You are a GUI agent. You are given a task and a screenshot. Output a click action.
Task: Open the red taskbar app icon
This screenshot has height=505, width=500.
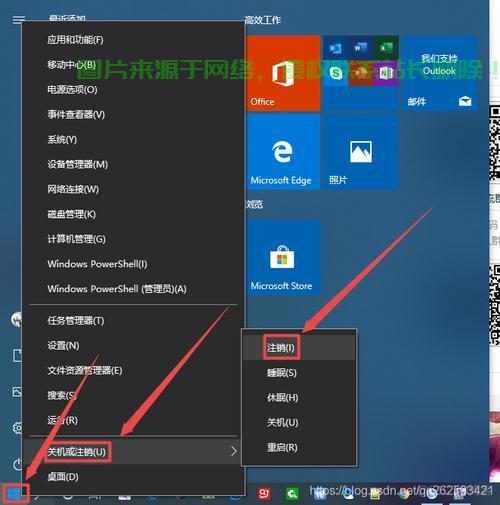click(265, 494)
